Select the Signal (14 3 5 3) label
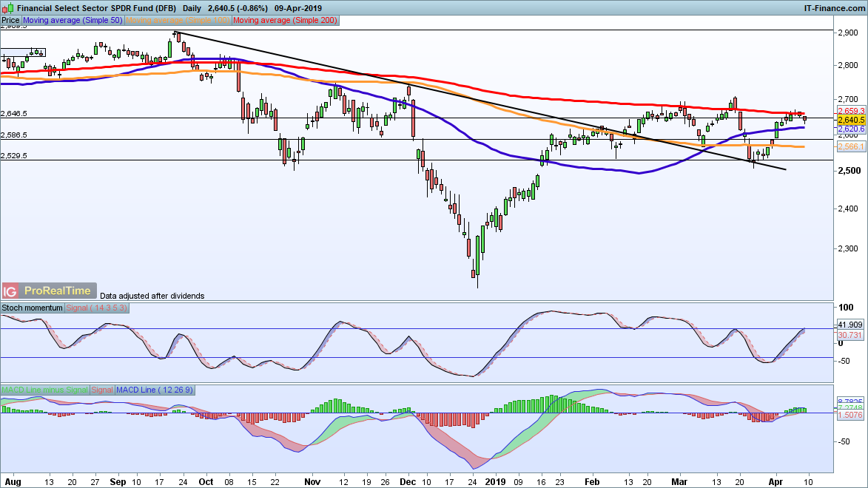The image size is (868, 488). (x=96, y=308)
